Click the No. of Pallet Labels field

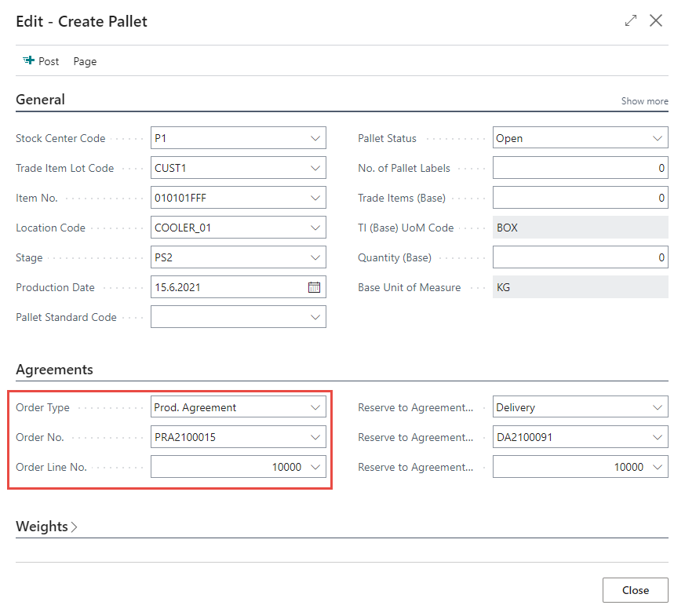click(x=580, y=168)
